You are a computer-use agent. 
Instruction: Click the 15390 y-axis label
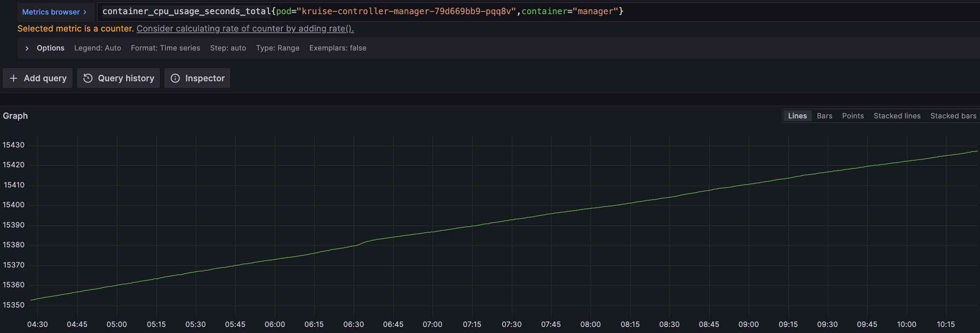click(14, 225)
